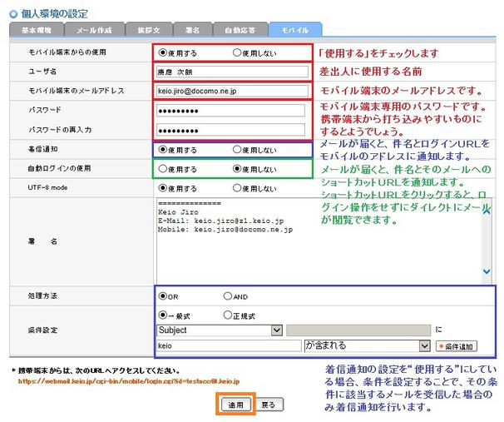Enable 使用する for 着信通知
The width and height of the screenshot is (504, 422).
click(162, 150)
